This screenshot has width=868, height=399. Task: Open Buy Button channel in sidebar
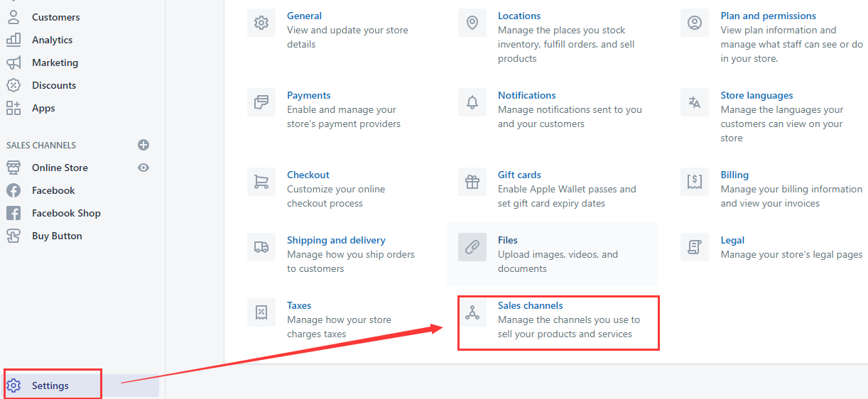pyautogui.click(x=57, y=236)
